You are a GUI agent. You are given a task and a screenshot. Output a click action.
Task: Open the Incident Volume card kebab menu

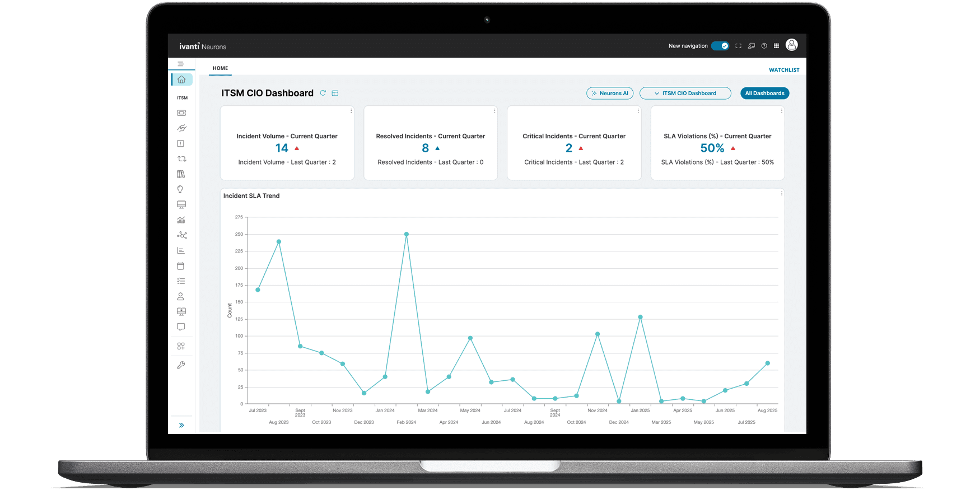tap(351, 111)
